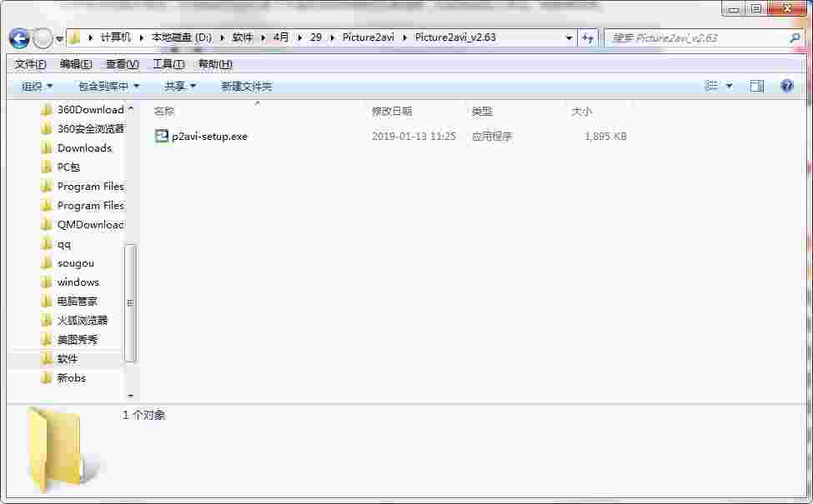Sort by the 修改日期 column header
This screenshot has height=504, width=813.
tap(392, 111)
